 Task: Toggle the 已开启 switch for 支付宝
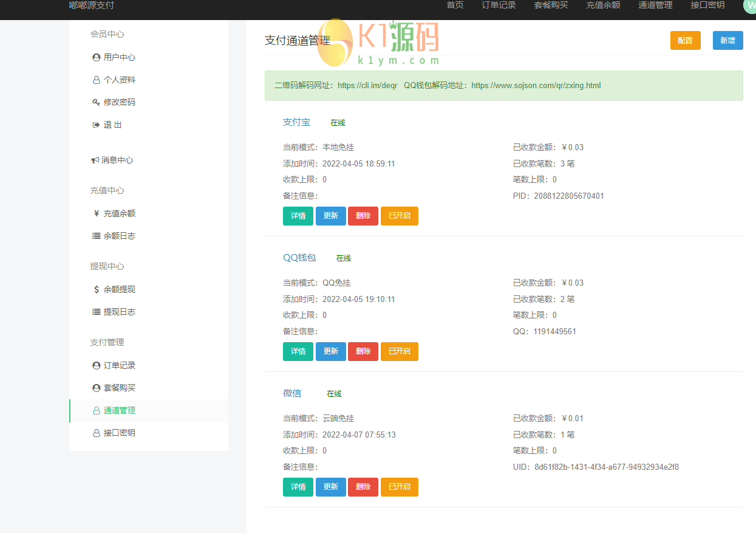point(399,216)
